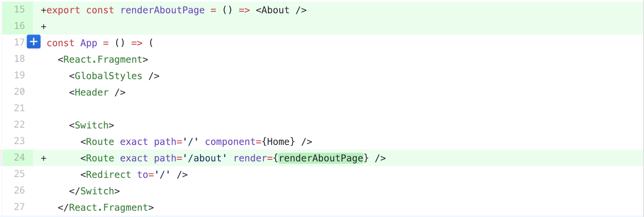Select line number 15

(19, 9)
